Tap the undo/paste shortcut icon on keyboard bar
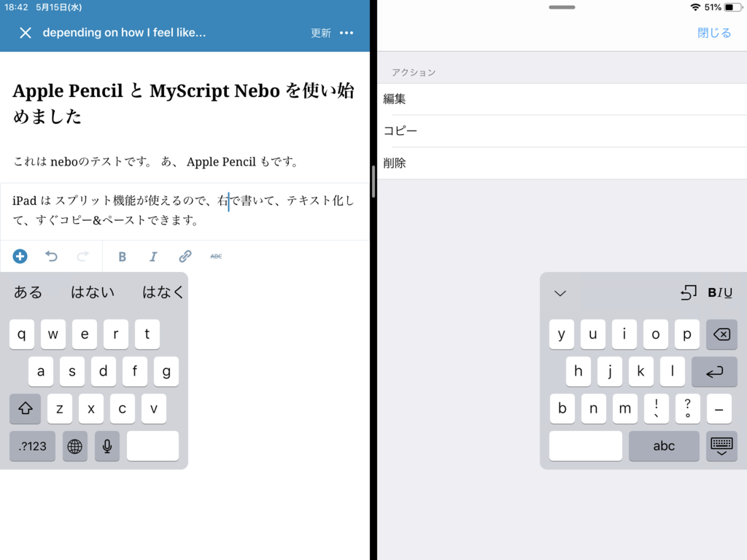This screenshot has width=747, height=560. point(689,292)
